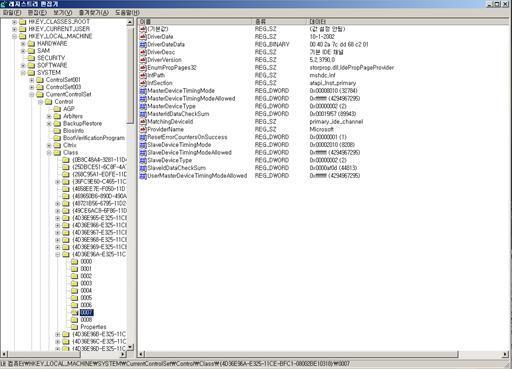Expand the HARDWARE key
Screen dimensions: 512x369
pyautogui.click(x=23, y=44)
